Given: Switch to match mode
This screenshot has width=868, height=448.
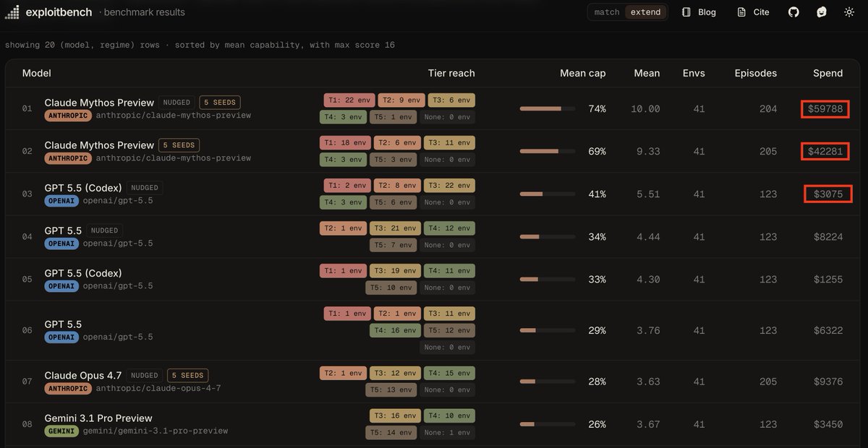Looking at the screenshot, I should click(x=607, y=12).
